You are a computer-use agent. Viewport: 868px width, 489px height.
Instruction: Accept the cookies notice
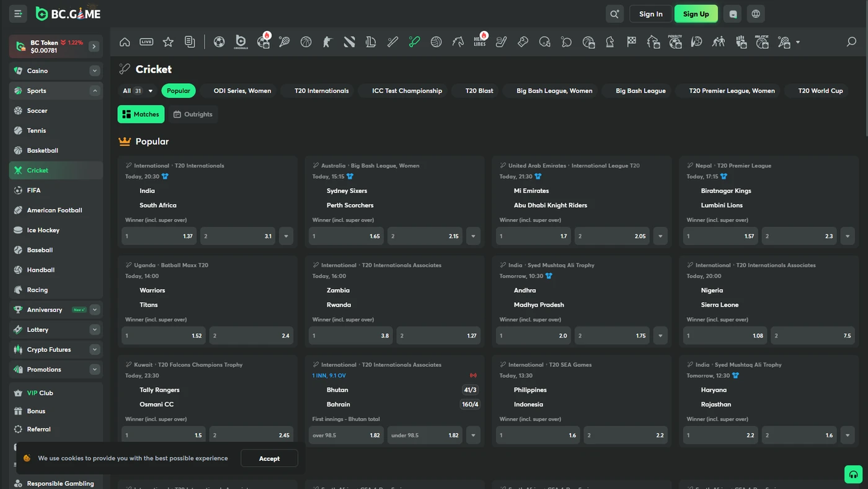coord(269,459)
